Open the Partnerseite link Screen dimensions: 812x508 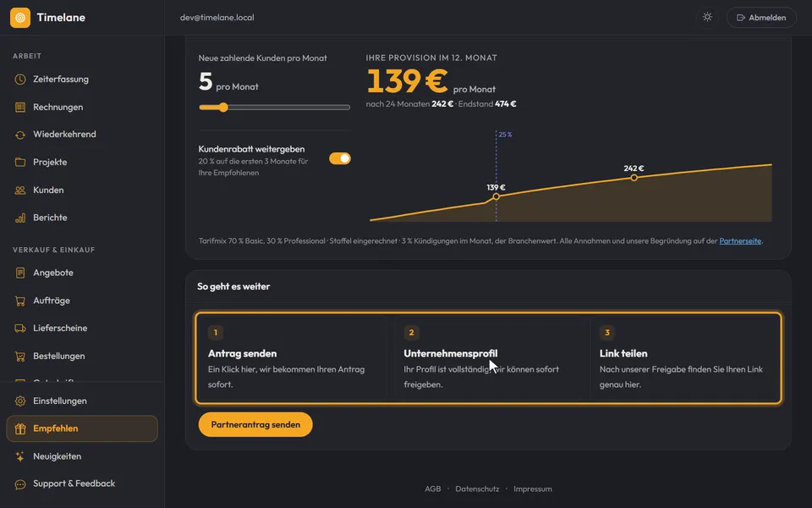(740, 241)
